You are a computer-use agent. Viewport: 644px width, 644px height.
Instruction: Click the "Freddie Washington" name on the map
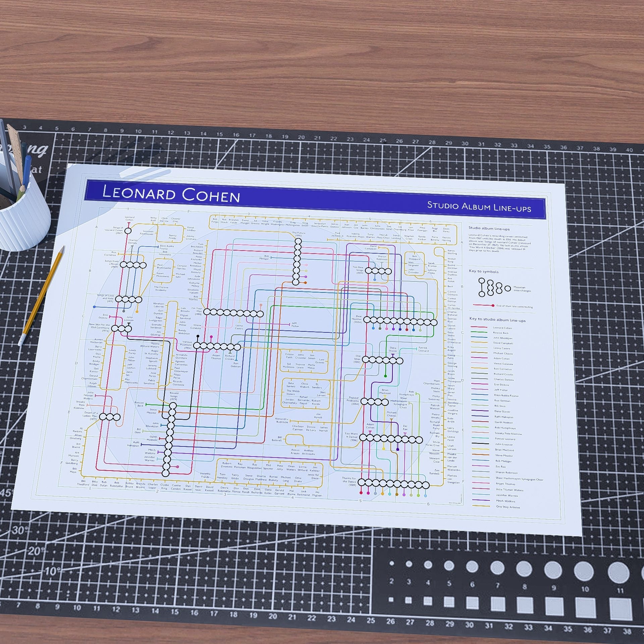click(x=278, y=223)
